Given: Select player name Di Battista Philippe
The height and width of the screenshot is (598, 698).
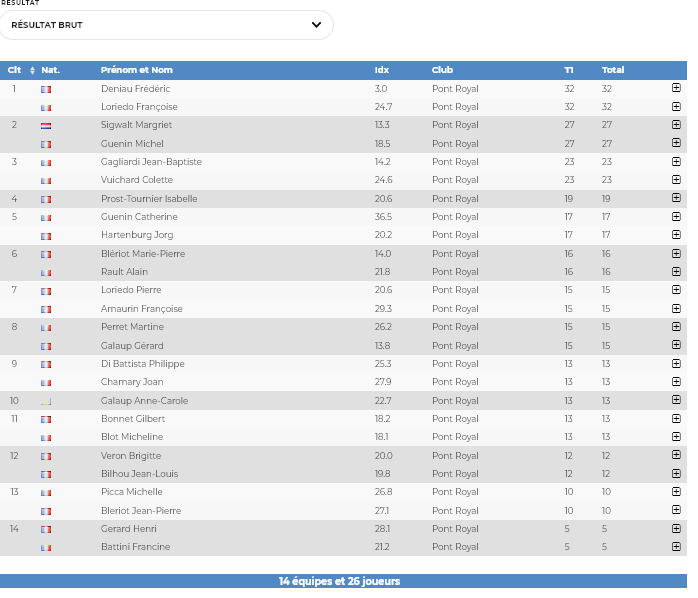Looking at the screenshot, I should [x=142, y=364].
